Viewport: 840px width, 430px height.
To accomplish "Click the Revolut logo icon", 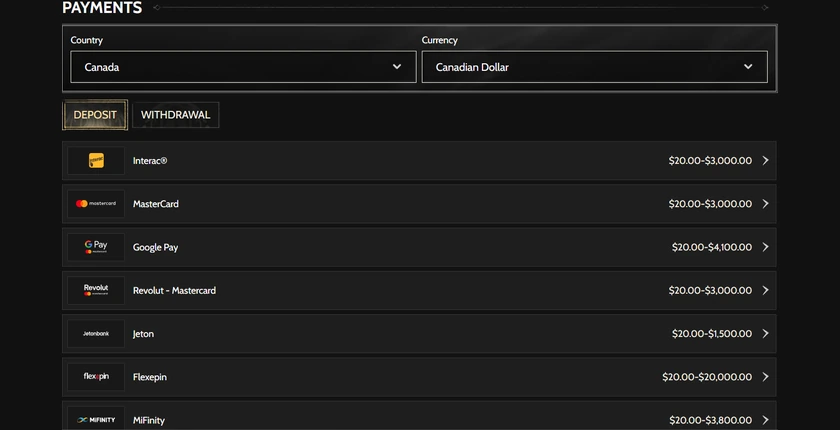I will pos(96,290).
